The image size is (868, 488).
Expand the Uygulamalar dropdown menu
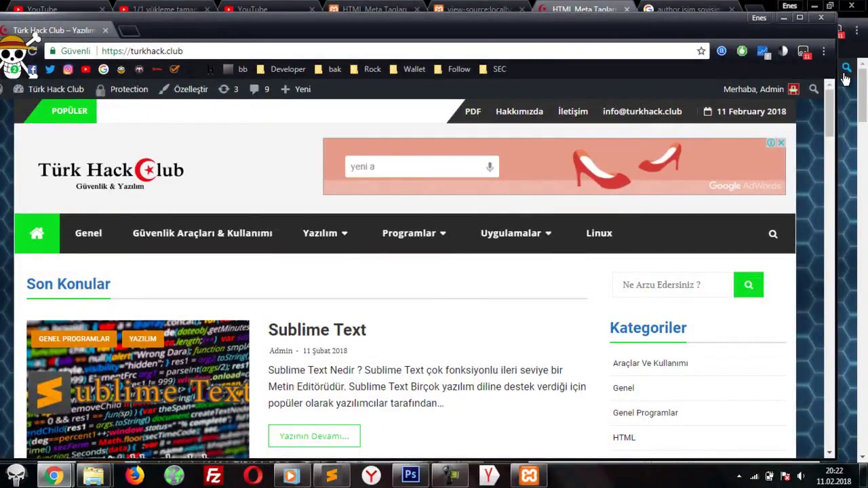[516, 233]
